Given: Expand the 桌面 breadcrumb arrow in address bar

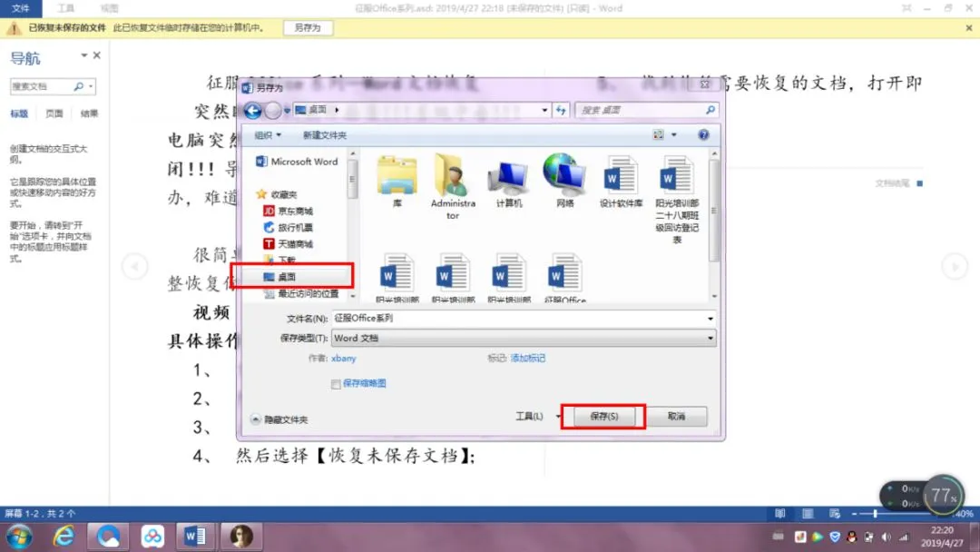Looking at the screenshot, I should pos(337,110).
